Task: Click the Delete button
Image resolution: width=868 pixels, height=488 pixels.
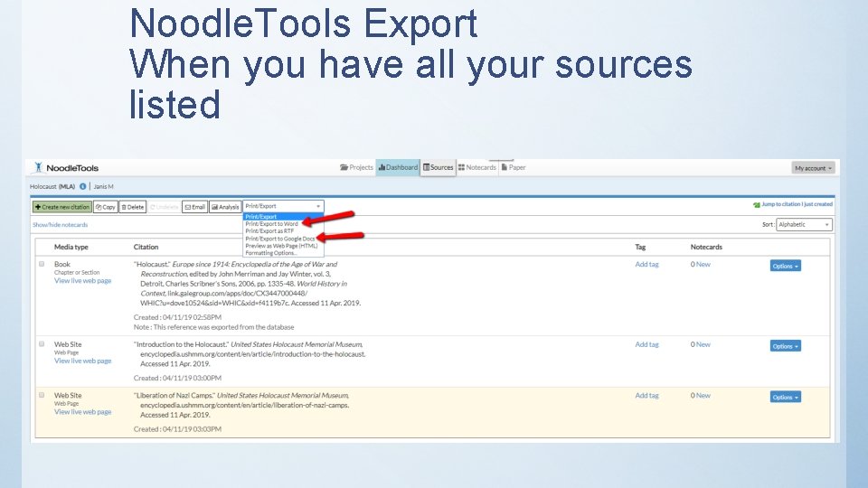Action: (133, 207)
